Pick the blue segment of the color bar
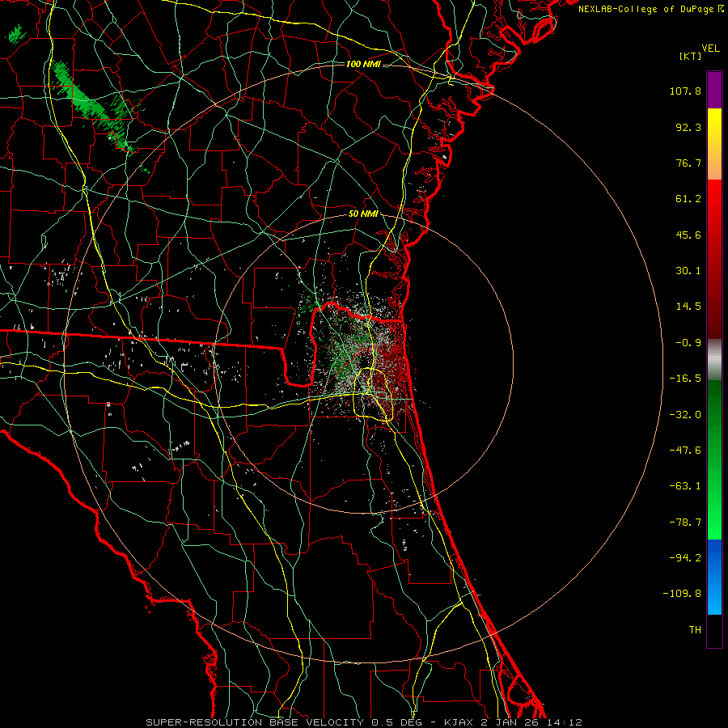The height and width of the screenshot is (728, 728). 714,577
